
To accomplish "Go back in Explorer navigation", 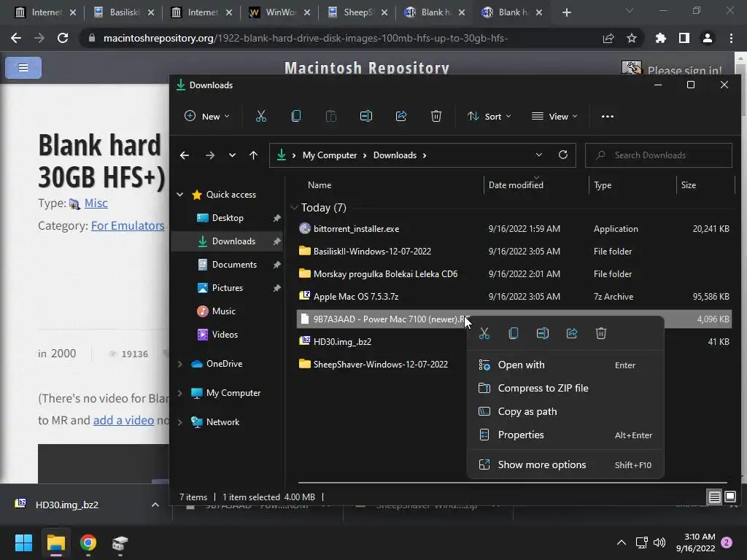I will coord(185,155).
